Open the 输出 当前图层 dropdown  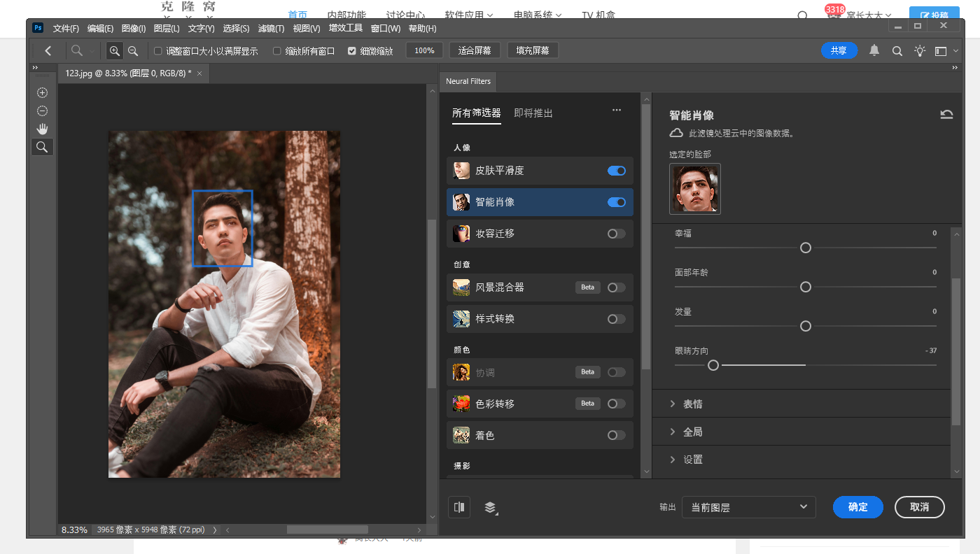pyautogui.click(x=749, y=507)
